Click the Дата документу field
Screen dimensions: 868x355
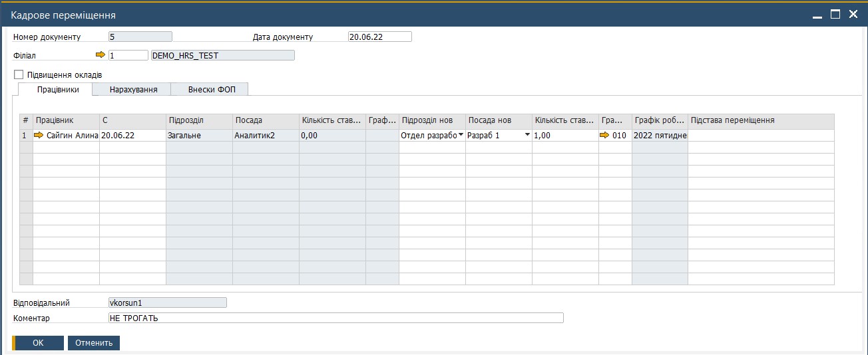[380, 37]
